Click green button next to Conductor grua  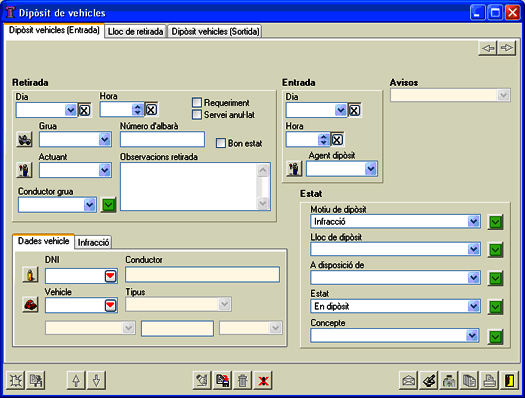click(108, 205)
